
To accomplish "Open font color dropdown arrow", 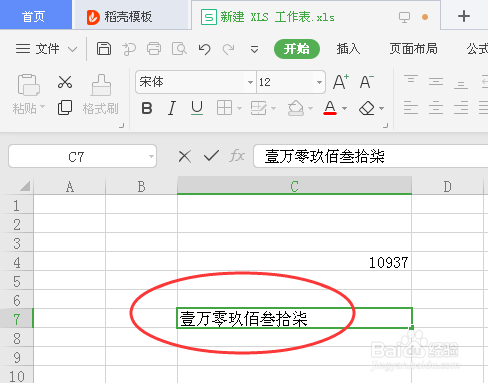I will (344, 108).
